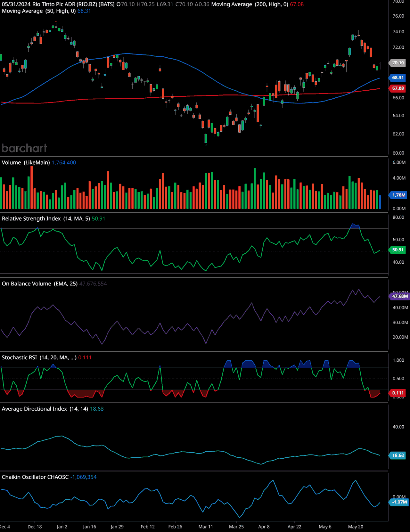Select the Relative Strength Index (14, MA, 5) label
This screenshot has height=532, width=410.
tap(46, 219)
